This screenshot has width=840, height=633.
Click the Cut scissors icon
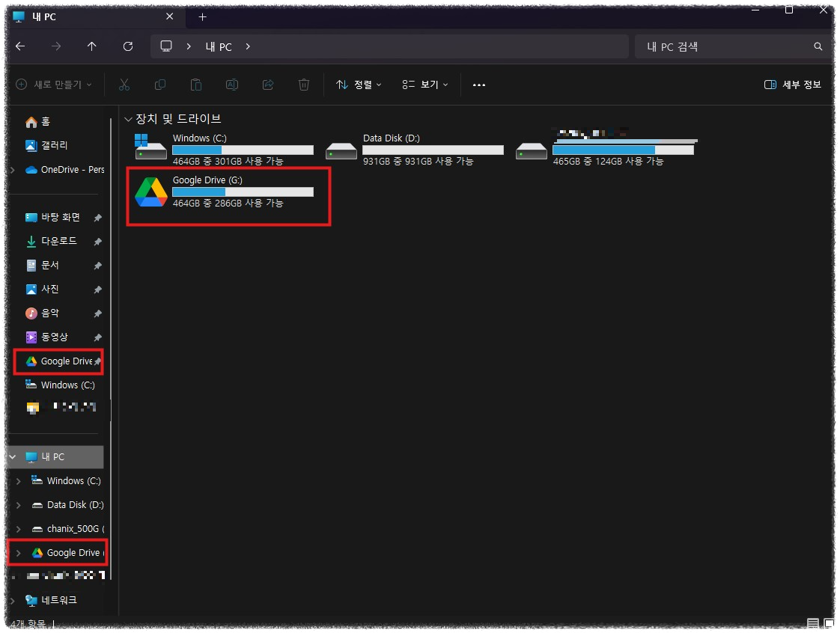124,85
